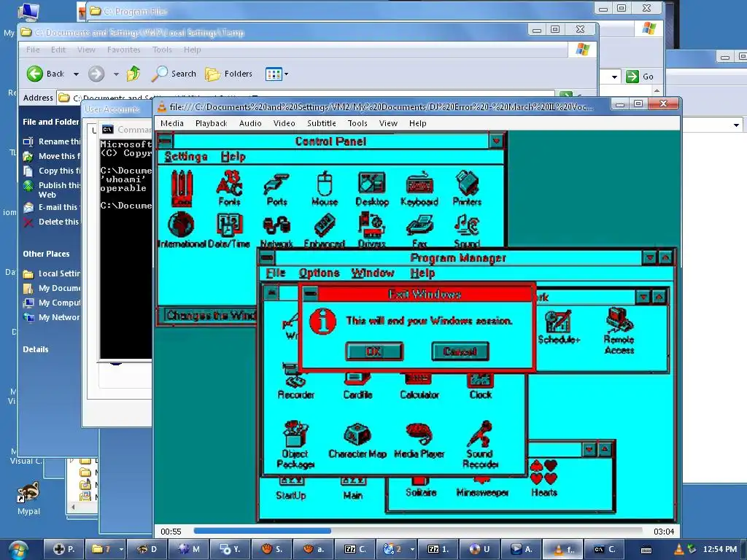Click the Mouse icon in the video's Control Panel
Screen dimensions: 747x560
pos(325,189)
